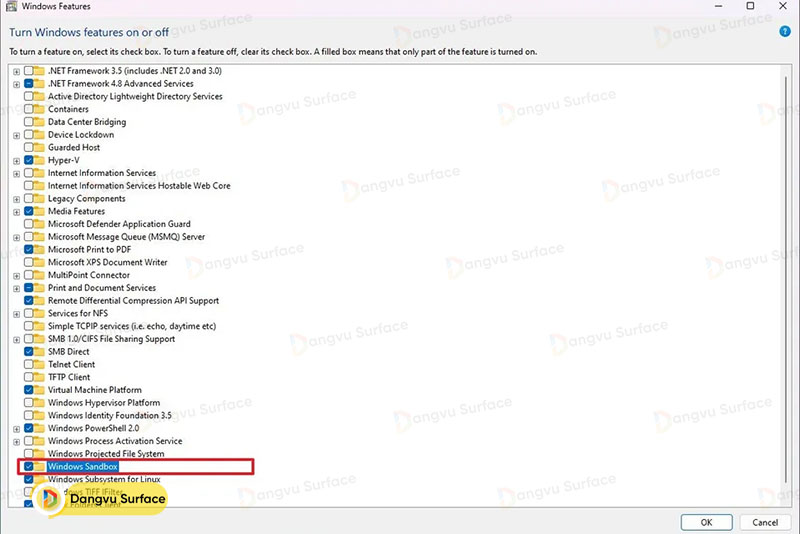Tick the Data Center Bridging checkbox

click(x=29, y=122)
